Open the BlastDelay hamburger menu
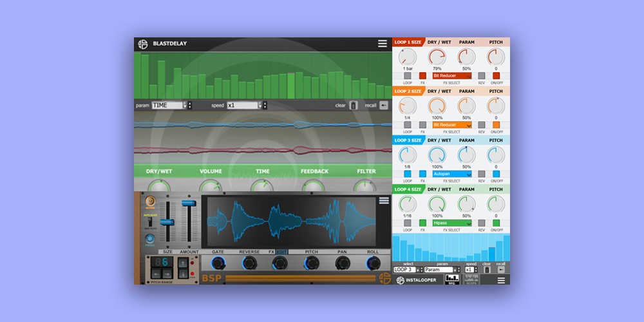 383,44
